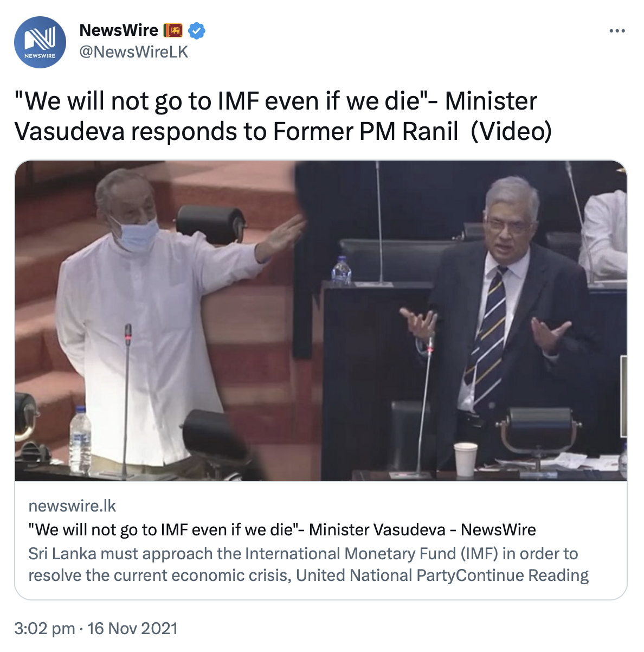Click the blue verified checkmark badge

point(196,31)
